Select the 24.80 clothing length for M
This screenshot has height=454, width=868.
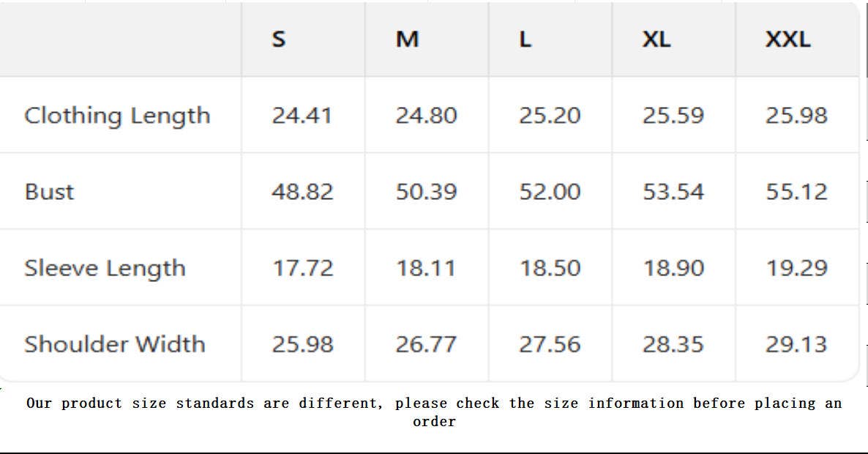pos(426,116)
